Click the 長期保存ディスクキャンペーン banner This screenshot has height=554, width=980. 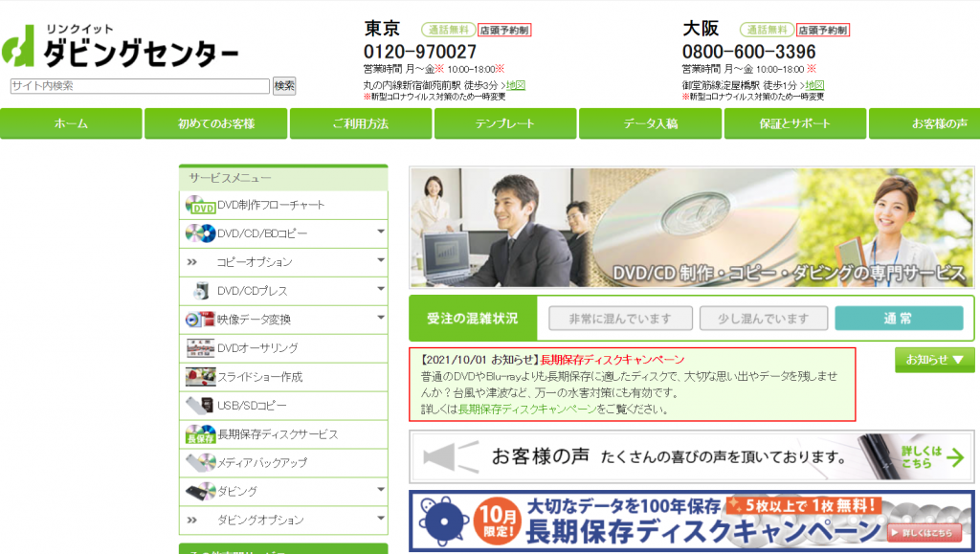point(691,521)
